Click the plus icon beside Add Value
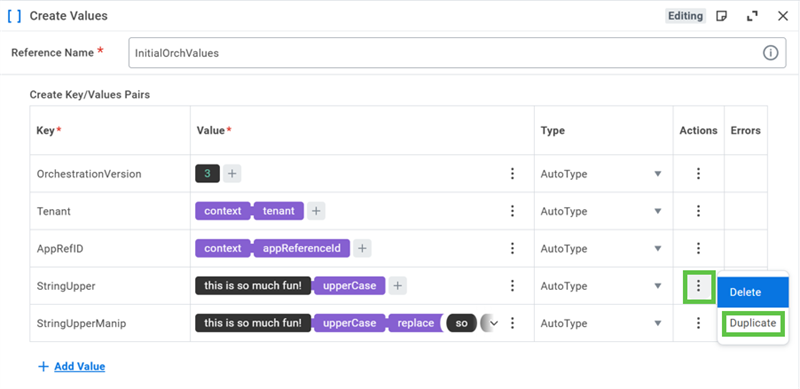The height and width of the screenshot is (389, 800). tap(43, 367)
